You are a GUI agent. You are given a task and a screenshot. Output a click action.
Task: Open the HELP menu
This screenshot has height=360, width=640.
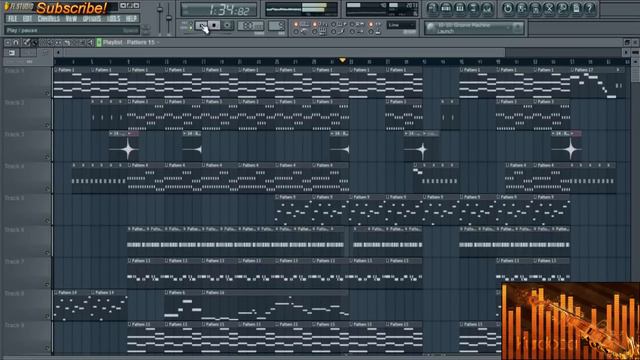click(x=131, y=19)
